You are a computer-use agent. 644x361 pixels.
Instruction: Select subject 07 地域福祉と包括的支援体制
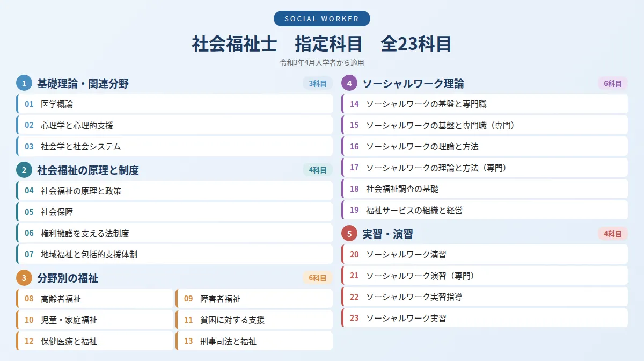click(x=174, y=254)
